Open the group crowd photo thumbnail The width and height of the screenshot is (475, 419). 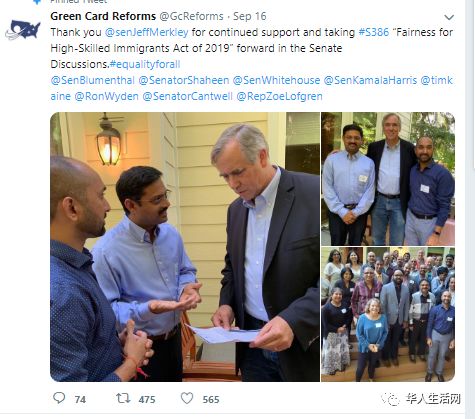(x=388, y=314)
